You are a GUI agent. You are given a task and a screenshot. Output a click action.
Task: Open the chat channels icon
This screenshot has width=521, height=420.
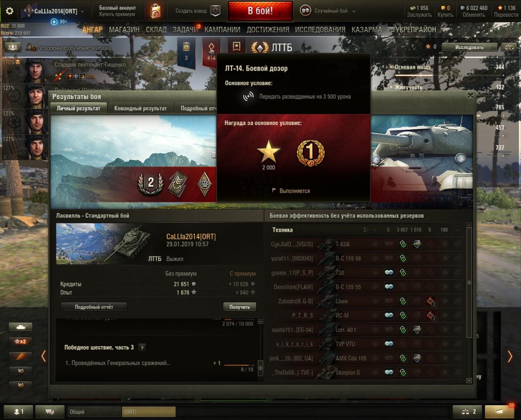click(x=49, y=411)
